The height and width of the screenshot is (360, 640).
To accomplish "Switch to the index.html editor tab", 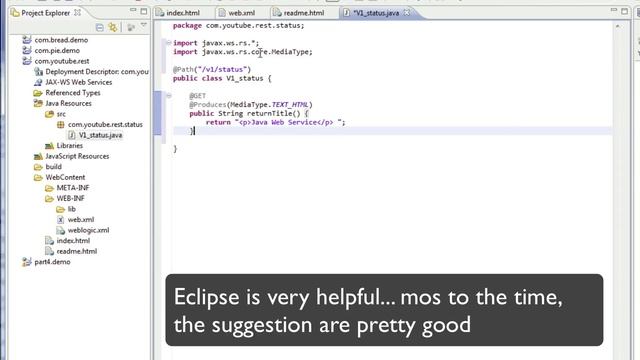I will point(182,13).
